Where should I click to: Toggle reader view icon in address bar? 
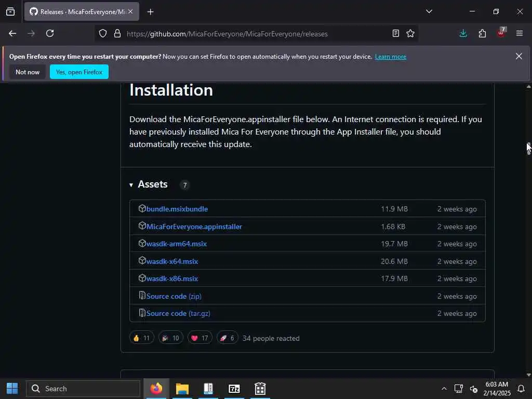[395, 33]
